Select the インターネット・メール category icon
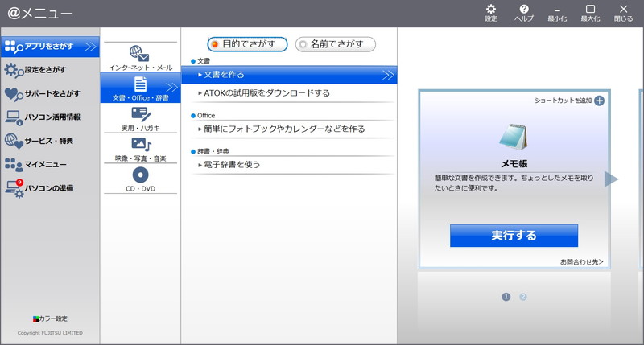Image resolution: width=644 pixels, height=345 pixels. tap(140, 54)
